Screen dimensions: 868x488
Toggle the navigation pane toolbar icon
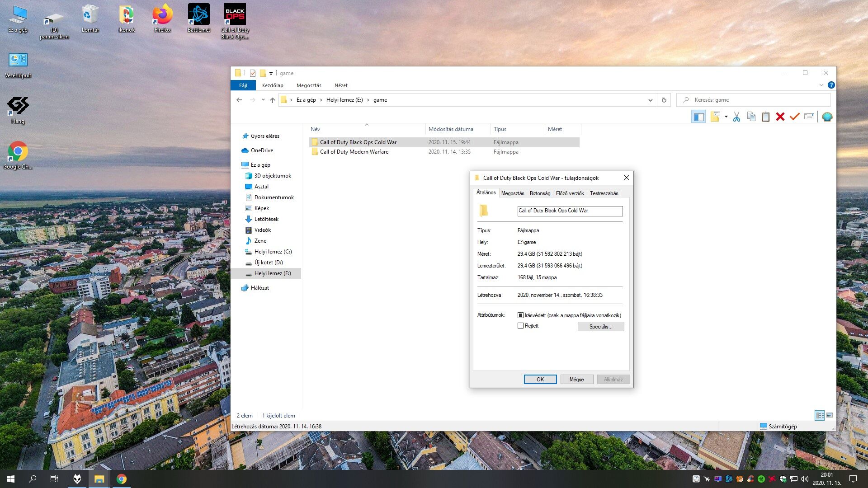tap(698, 117)
